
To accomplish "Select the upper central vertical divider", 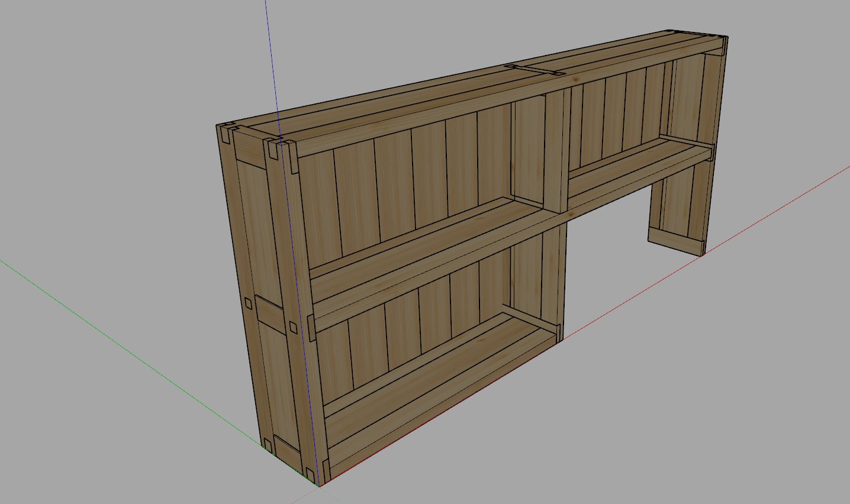I will pos(556,151).
